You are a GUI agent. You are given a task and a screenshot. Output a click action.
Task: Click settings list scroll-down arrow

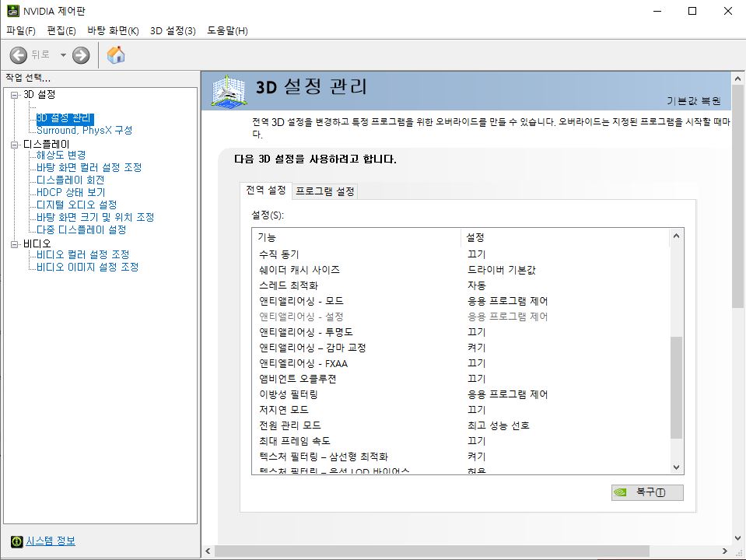tap(676, 467)
